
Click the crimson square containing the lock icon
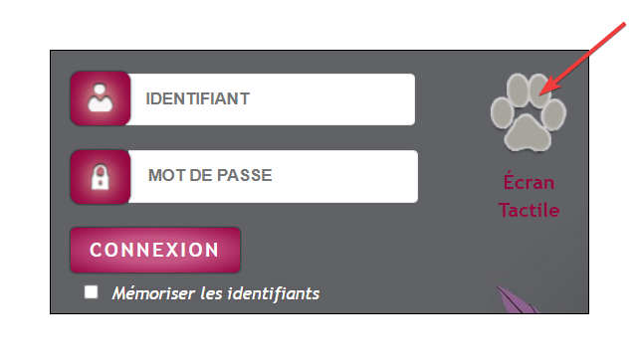101,177
